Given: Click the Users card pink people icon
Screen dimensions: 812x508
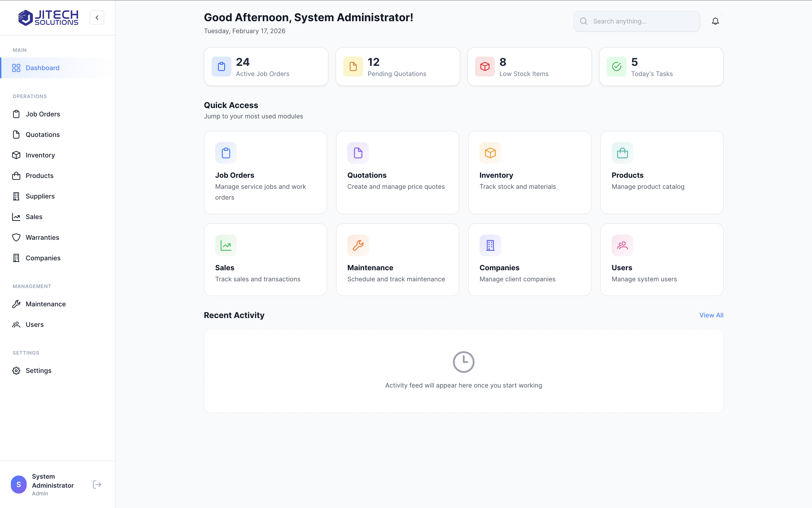Looking at the screenshot, I should [x=622, y=246].
